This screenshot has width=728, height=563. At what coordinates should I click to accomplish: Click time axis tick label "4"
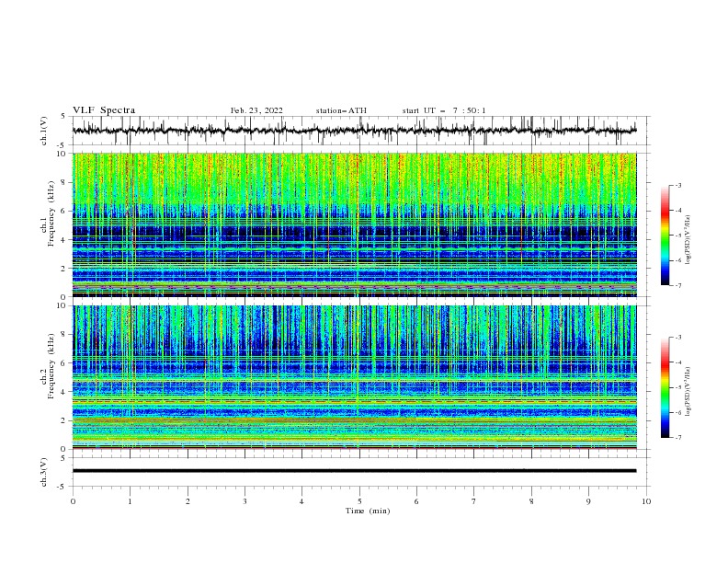(x=301, y=501)
